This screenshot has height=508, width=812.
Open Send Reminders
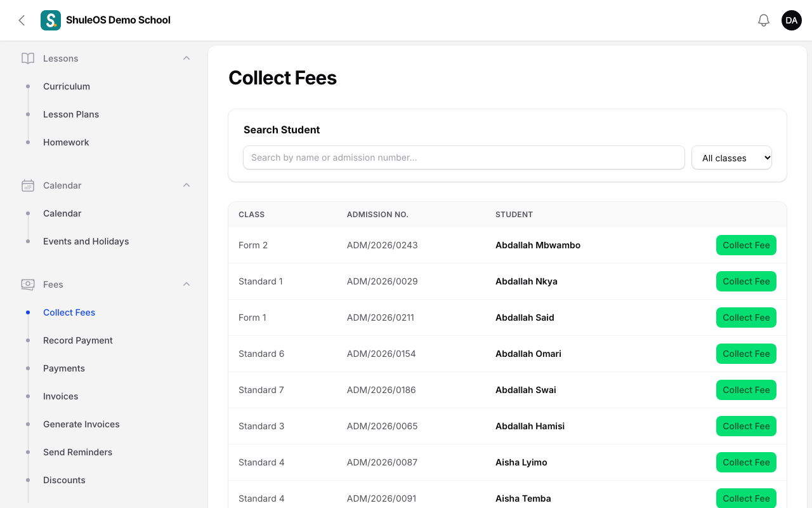point(78,452)
